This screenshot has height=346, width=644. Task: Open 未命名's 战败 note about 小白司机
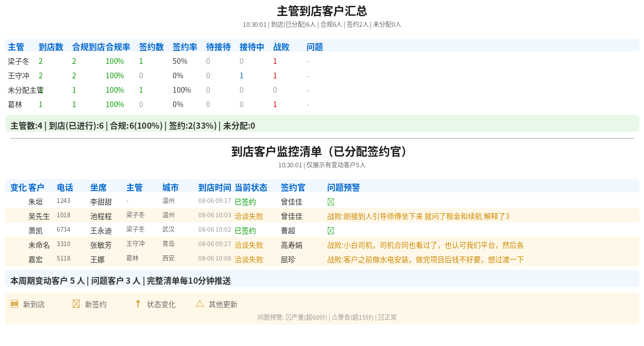[426, 245]
